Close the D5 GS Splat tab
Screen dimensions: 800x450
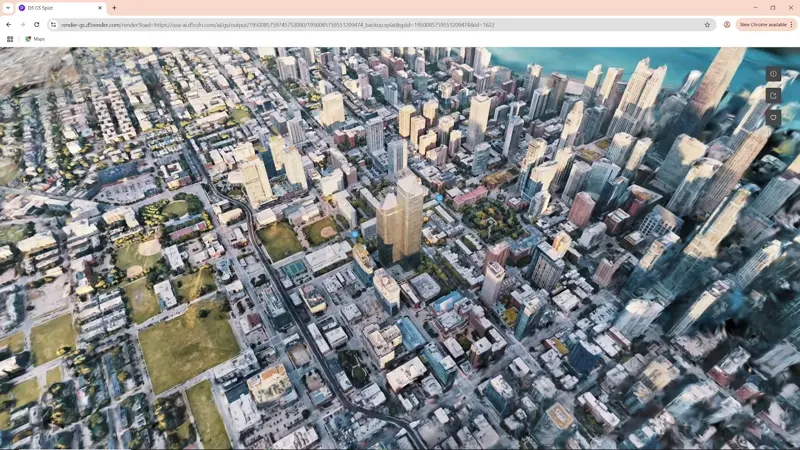coord(100,8)
